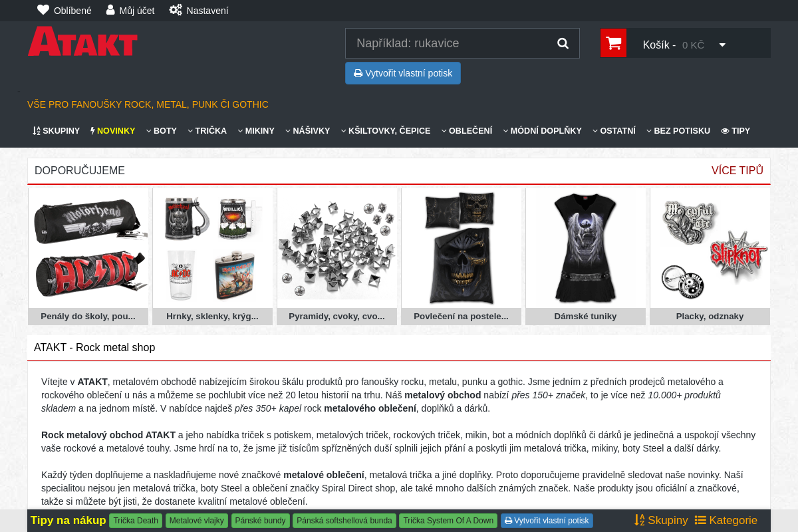Screen dimensions: 798x532
Task: Open the mugs and glasses thumbnail
Action: (213, 248)
